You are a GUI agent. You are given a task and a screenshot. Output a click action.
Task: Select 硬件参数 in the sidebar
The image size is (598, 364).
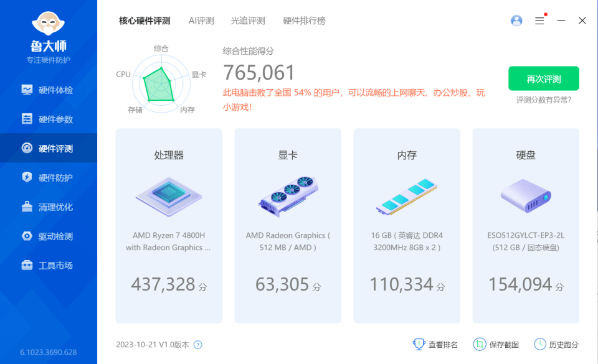point(48,119)
